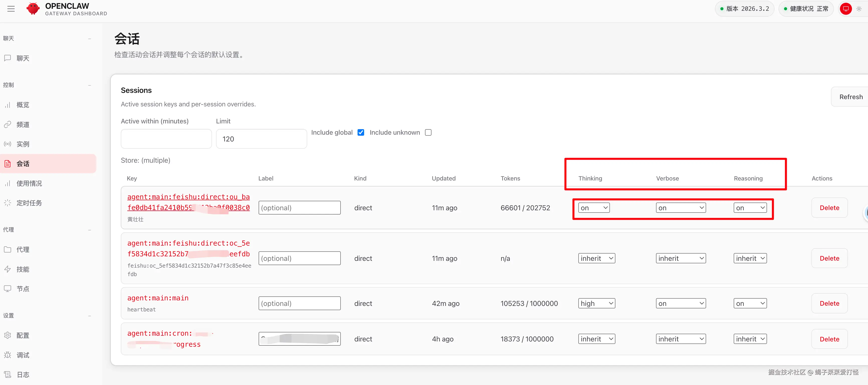
Task: Open 实例 via its broadcast icon
Action: click(x=8, y=144)
